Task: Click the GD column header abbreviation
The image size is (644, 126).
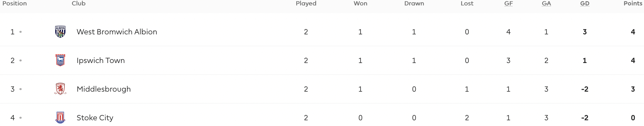Action: (585, 3)
